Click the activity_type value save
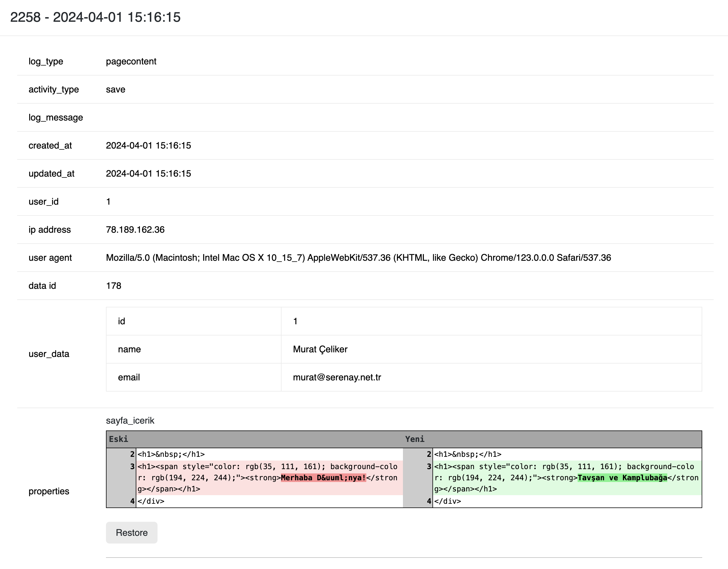 [x=115, y=89]
